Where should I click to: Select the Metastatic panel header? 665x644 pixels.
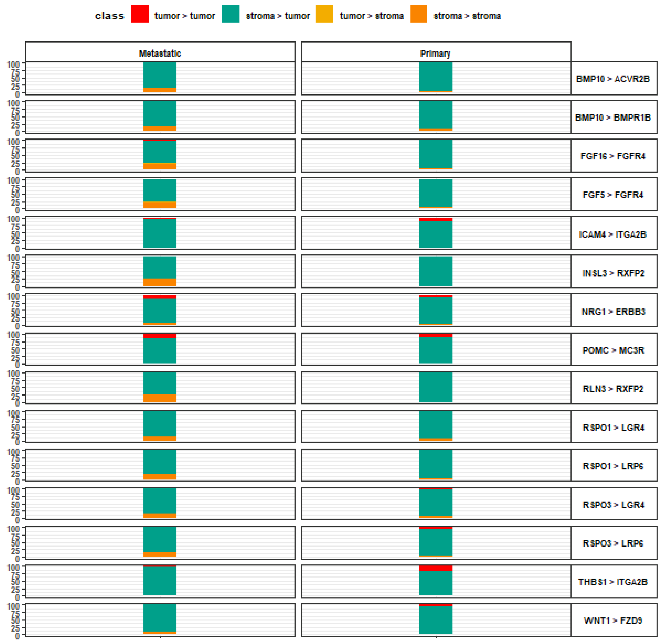point(160,53)
